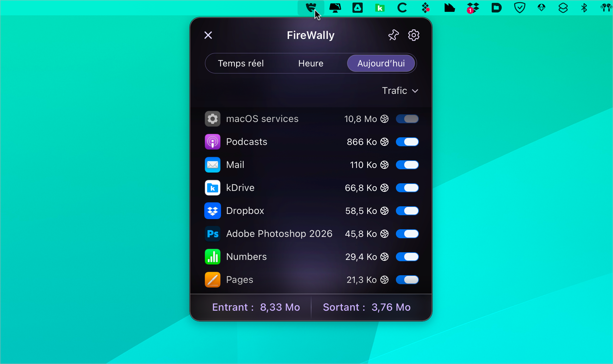Select the Numbers app icon
This screenshot has width=613, height=364.
pyautogui.click(x=212, y=257)
